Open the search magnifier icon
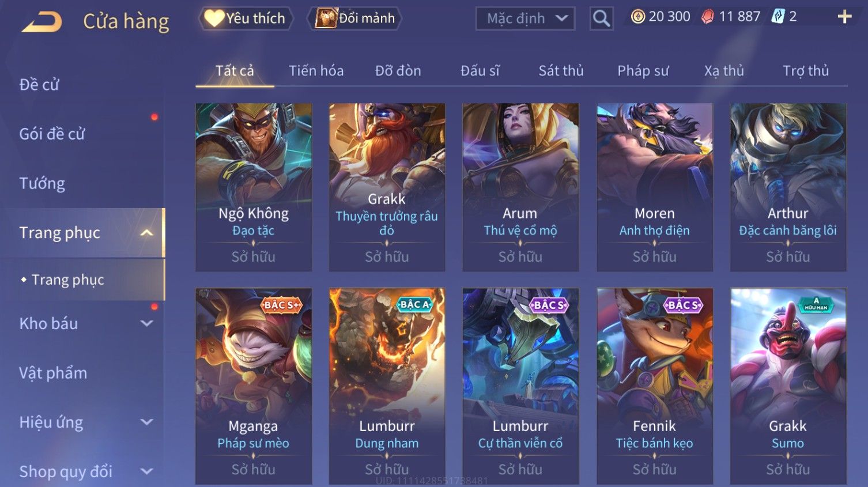The height and width of the screenshot is (487, 868). coord(601,19)
